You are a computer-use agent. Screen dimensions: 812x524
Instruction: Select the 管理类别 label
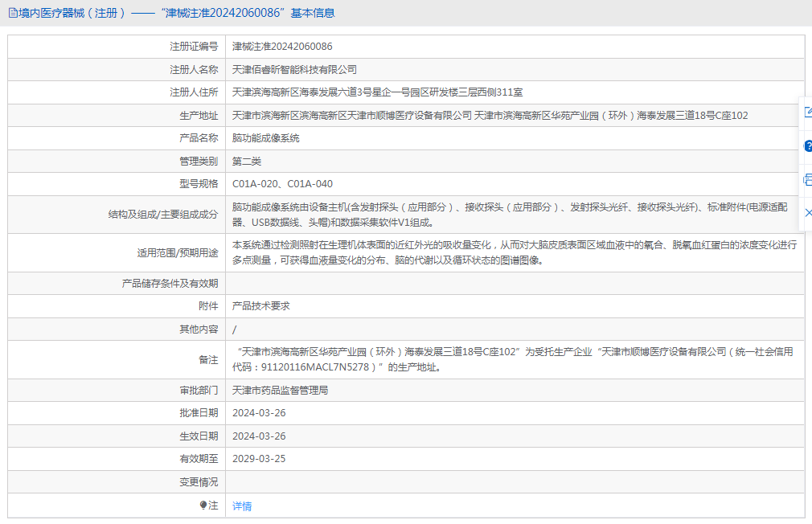coord(199,161)
